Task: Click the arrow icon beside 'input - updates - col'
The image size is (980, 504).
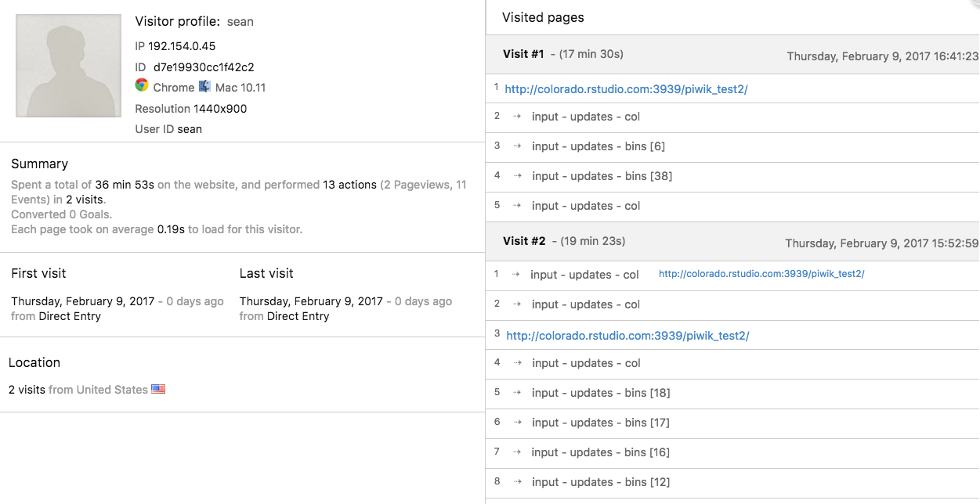Action: 515,117
